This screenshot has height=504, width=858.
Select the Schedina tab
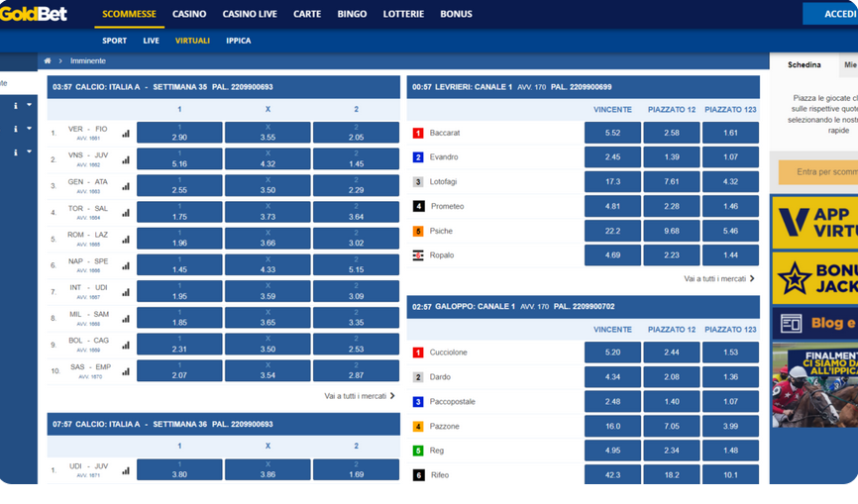804,65
